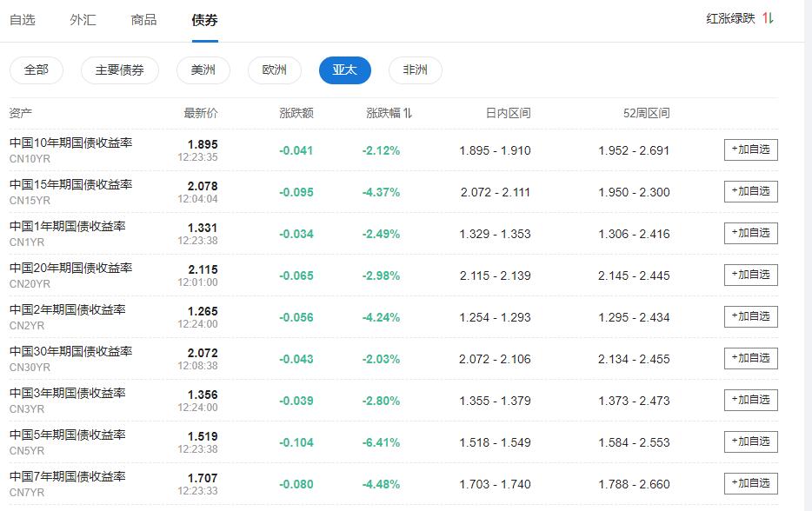Choose the 主要债券 filter pill
Screen dimensions: 812x511
click(x=120, y=70)
